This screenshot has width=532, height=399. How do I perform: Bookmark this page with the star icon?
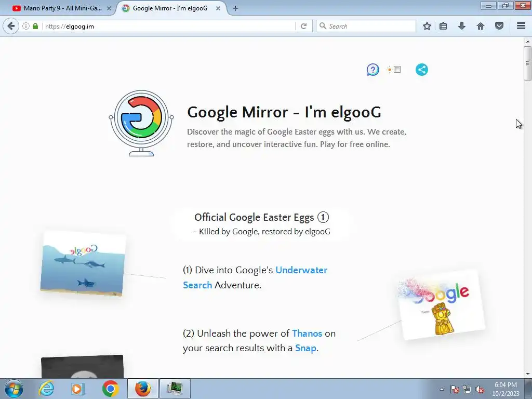tap(427, 26)
